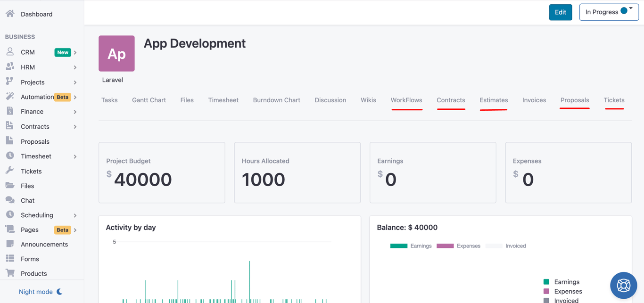Click the App Development project avatar
This screenshot has width=644, height=303.
click(x=116, y=54)
